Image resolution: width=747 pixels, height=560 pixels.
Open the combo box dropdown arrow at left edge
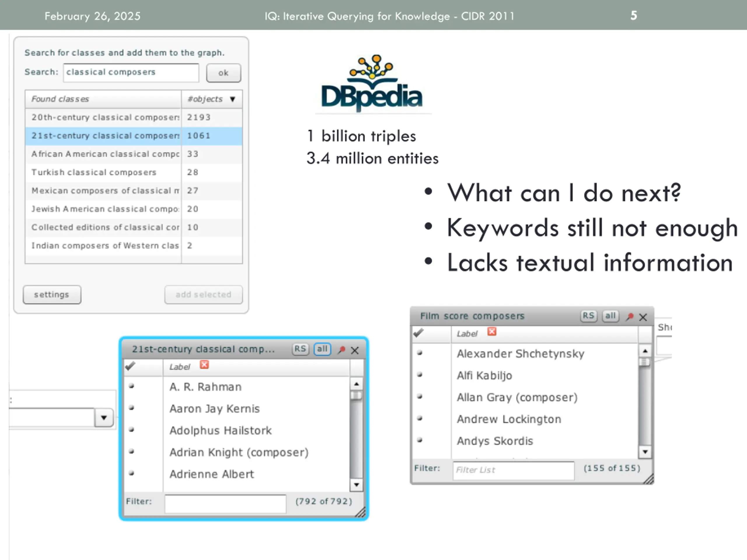coord(104,418)
